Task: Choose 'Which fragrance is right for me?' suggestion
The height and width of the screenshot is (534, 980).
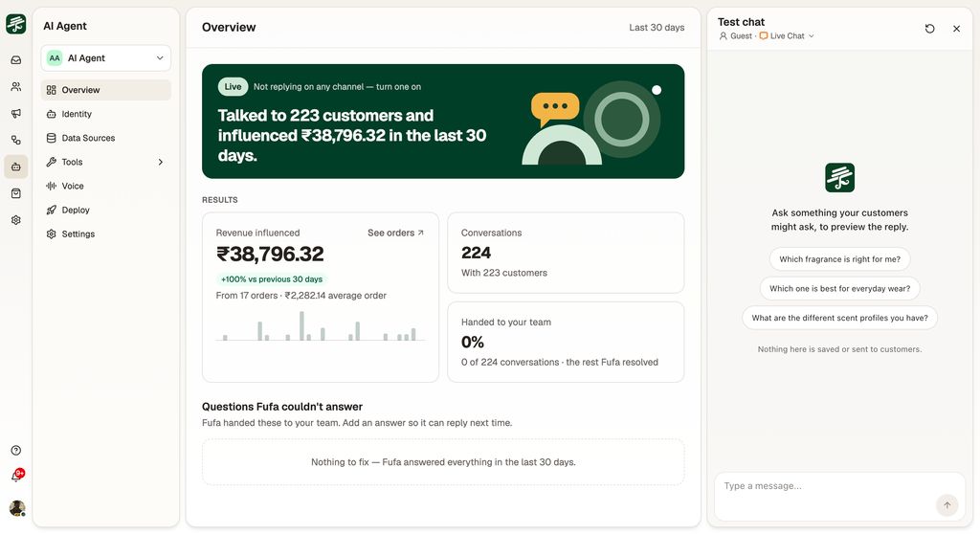Action: (839, 259)
